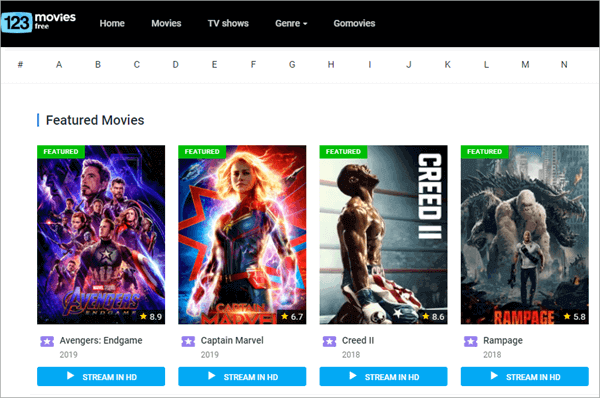Click the FEATURED badge on Rampage
The height and width of the screenshot is (398, 600).
click(484, 152)
